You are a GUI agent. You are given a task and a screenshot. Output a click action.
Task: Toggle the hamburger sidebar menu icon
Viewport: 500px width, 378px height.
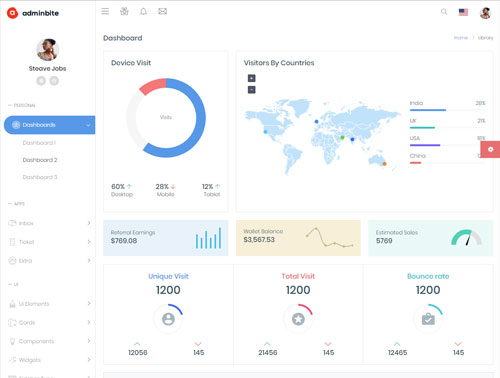pyautogui.click(x=105, y=11)
